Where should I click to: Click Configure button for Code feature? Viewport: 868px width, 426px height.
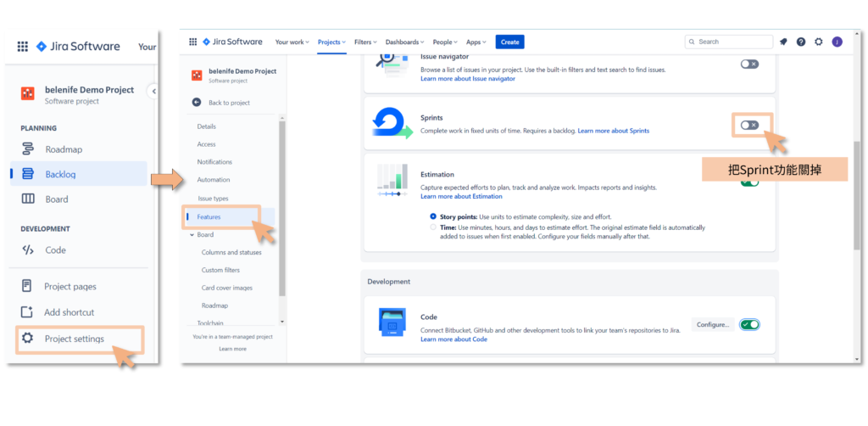point(712,325)
